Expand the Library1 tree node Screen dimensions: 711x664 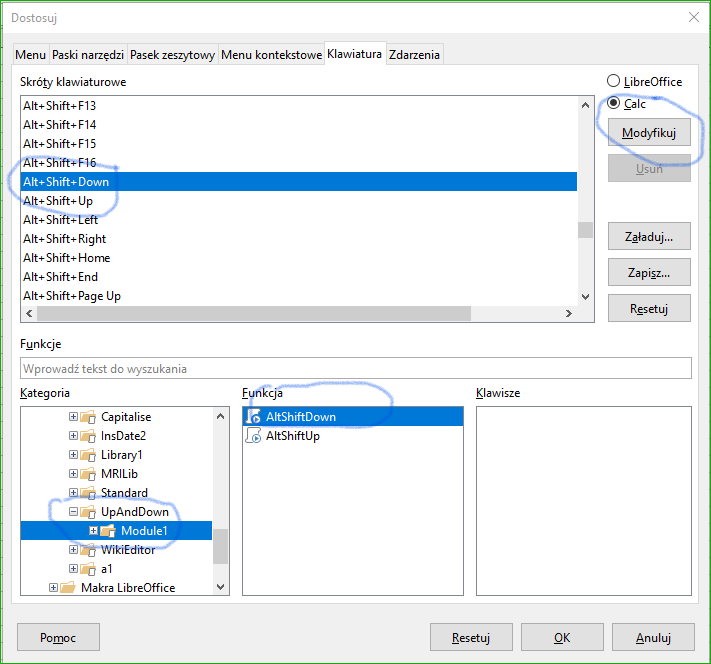73,455
